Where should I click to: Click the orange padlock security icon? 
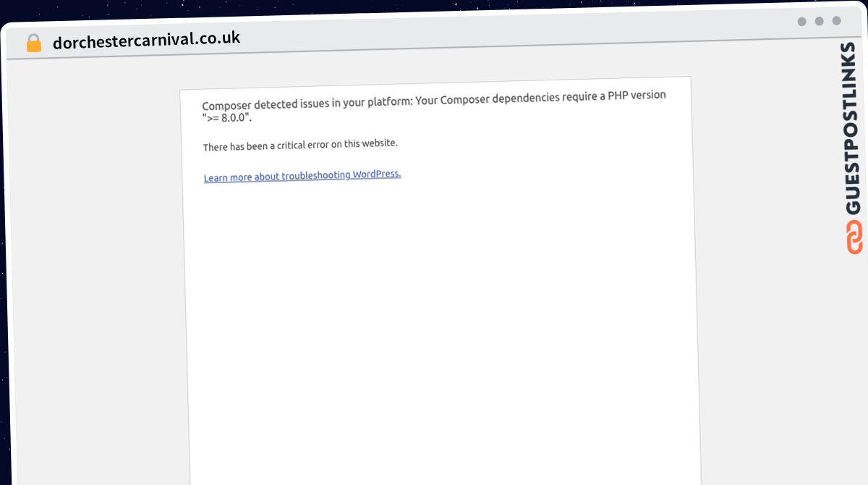tap(34, 43)
